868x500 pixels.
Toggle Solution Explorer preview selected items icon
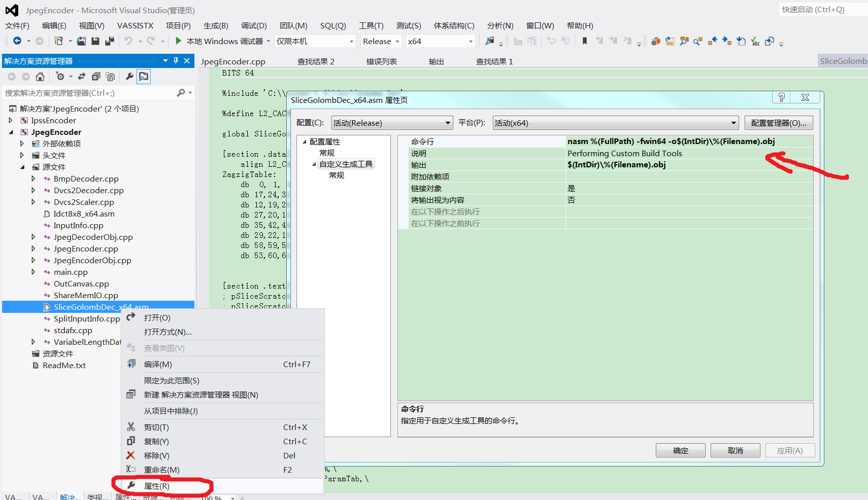[x=144, y=77]
